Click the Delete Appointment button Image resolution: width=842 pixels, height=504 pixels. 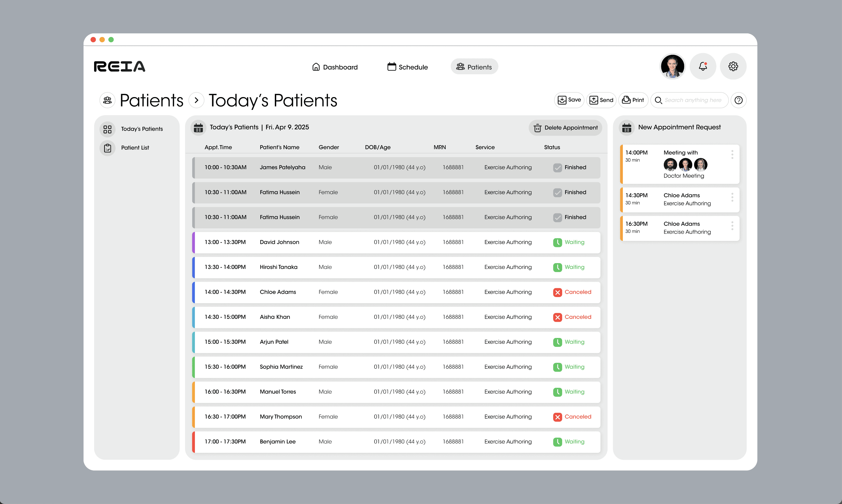(x=565, y=128)
